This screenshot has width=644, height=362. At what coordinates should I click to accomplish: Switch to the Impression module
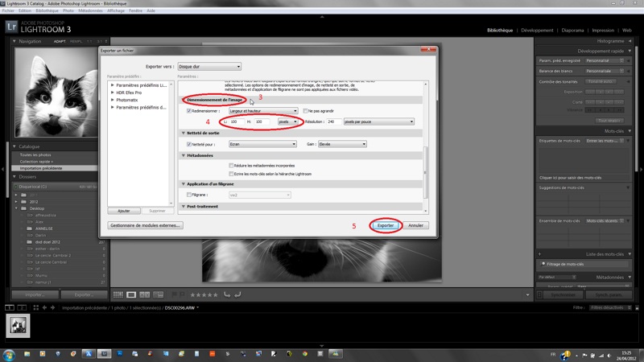(603, 31)
